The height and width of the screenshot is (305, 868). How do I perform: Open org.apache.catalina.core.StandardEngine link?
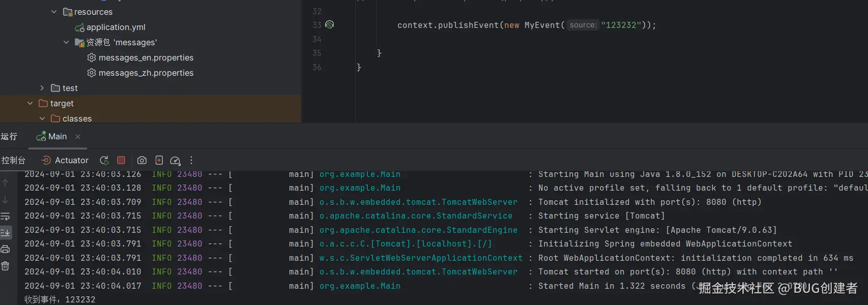[x=418, y=230]
